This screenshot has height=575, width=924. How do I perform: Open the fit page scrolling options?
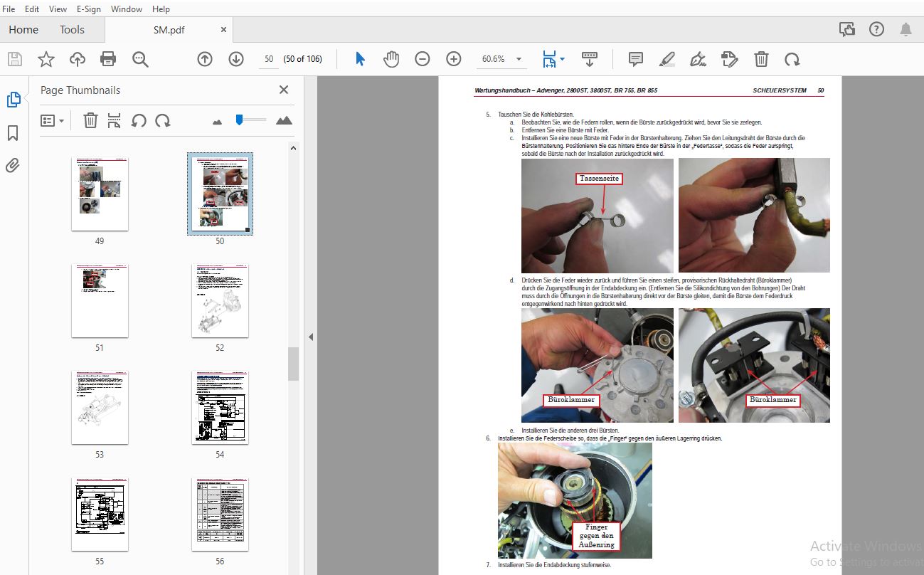pyautogui.click(x=553, y=59)
